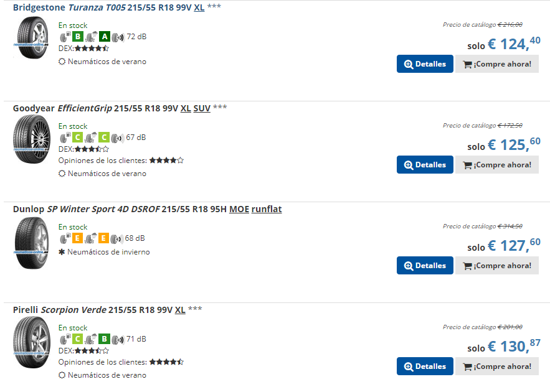Click the Dunlop wet grip E label icon
Viewport: 550px width, 392px height.
[x=103, y=238]
